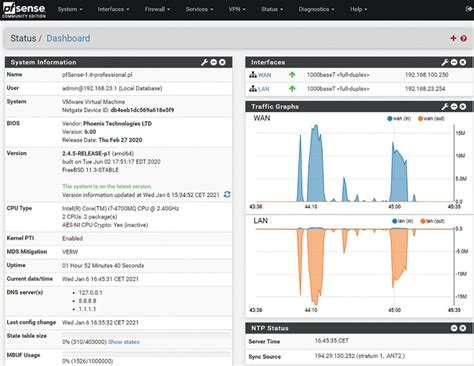The width and height of the screenshot is (474, 366).
Task: Click the WAN traffic graph area
Action: coord(355,163)
